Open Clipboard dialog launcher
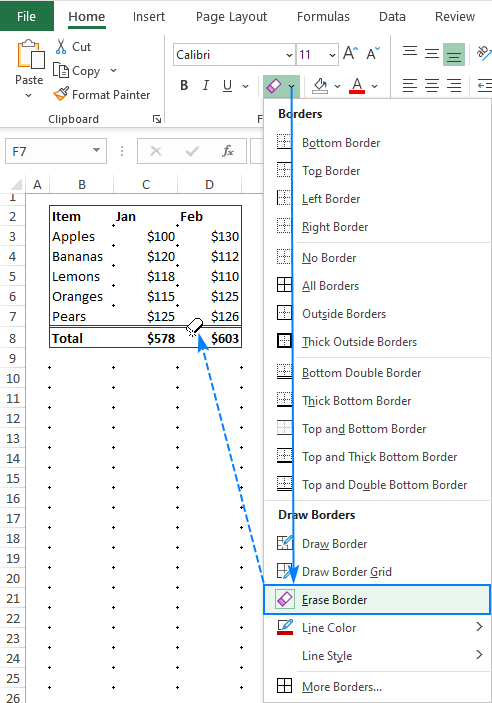Viewport: 492px width, 703px height. (x=157, y=119)
